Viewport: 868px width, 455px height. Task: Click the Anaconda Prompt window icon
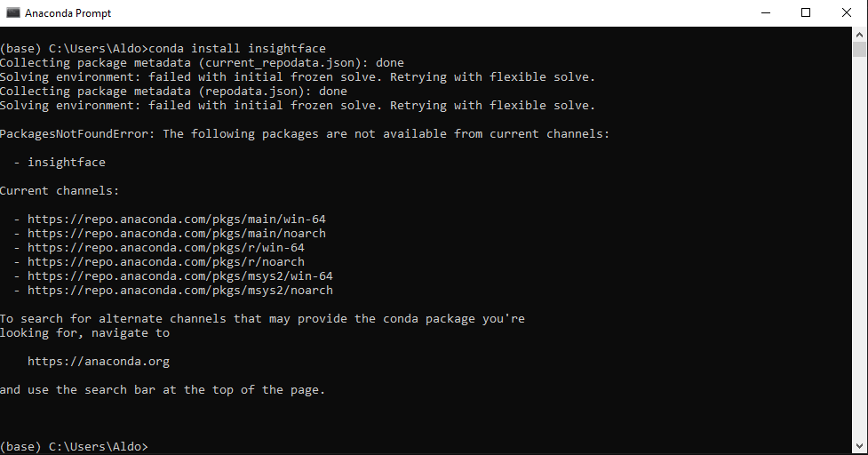point(12,13)
